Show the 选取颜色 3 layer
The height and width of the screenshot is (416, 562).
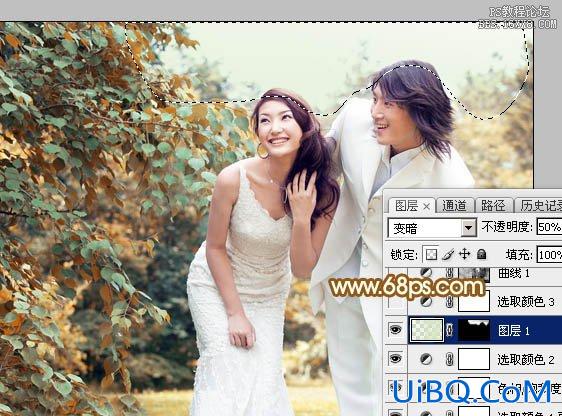click(x=395, y=302)
